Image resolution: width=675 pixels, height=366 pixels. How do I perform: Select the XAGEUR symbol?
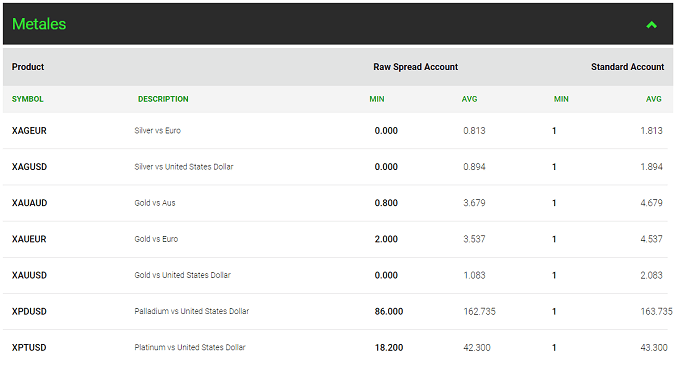(x=29, y=130)
